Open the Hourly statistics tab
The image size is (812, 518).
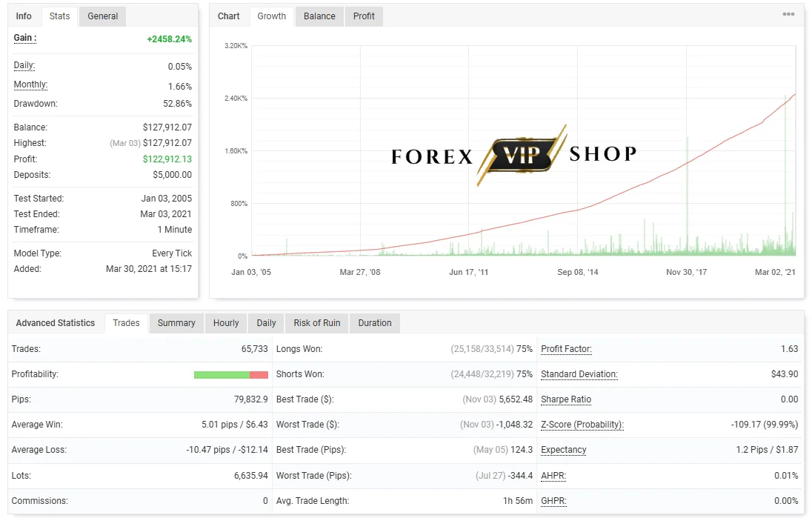pyautogui.click(x=226, y=322)
